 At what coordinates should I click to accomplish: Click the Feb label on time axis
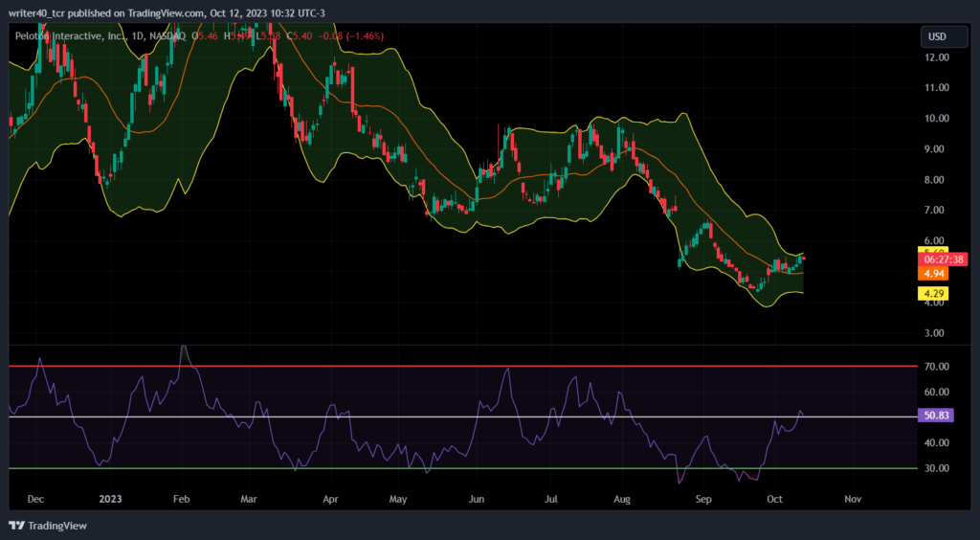(181, 500)
